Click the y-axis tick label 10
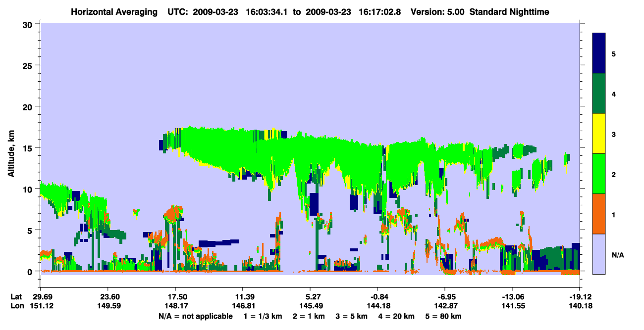The width and height of the screenshot is (644, 330). coord(29,189)
